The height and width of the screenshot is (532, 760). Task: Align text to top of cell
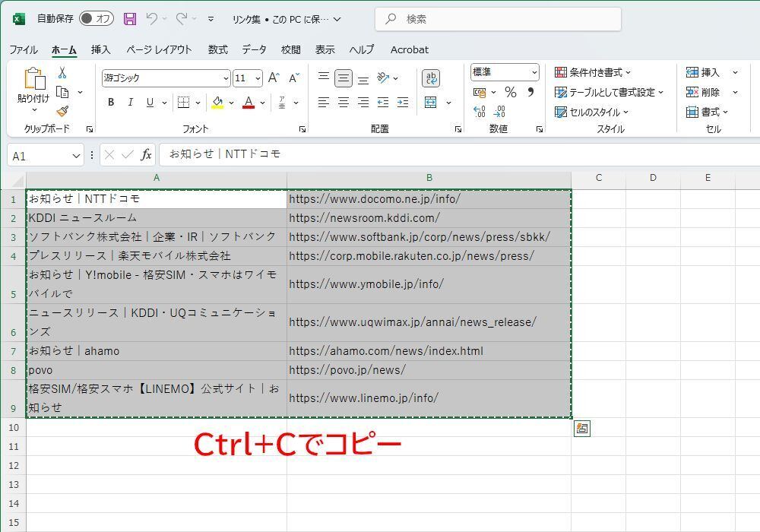[x=323, y=78]
